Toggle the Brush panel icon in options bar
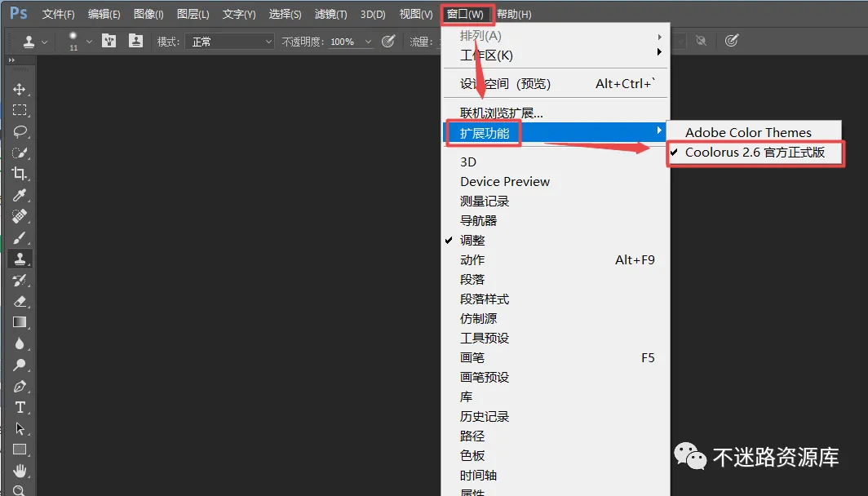This screenshot has width=868, height=496. pos(109,41)
